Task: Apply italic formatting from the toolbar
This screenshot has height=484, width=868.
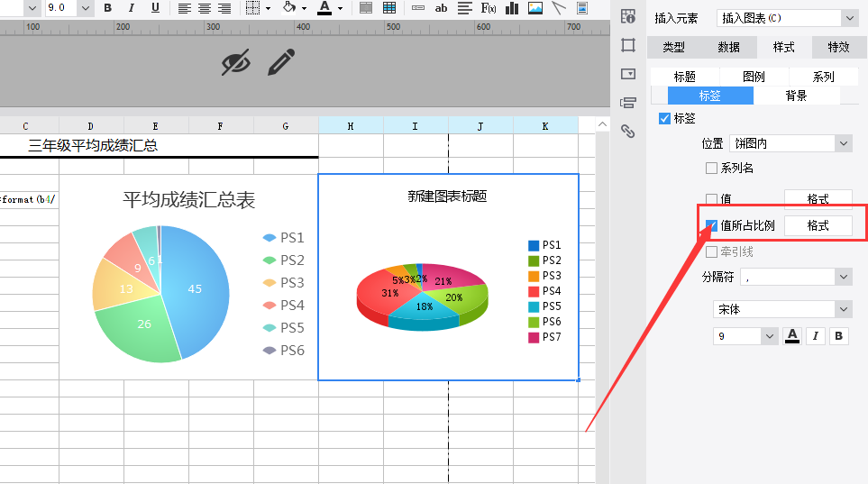Action: click(132, 8)
